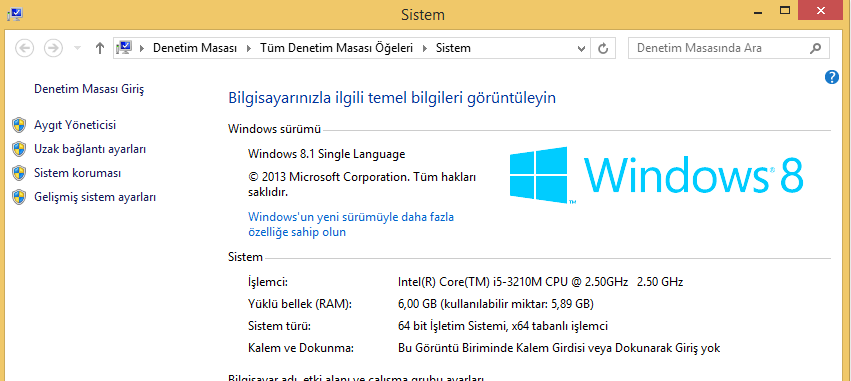Open recent locations dropdown arrow

tap(77, 48)
